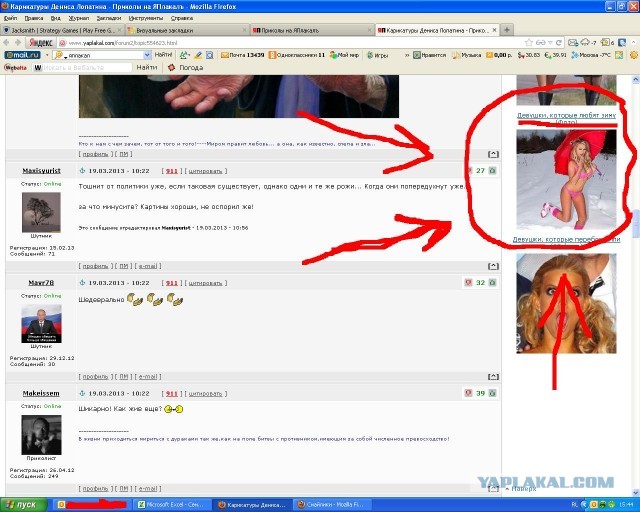This screenshot has width=640, height=512.
Task: Open the Файл menu
Action: click(x=10, y=18)
